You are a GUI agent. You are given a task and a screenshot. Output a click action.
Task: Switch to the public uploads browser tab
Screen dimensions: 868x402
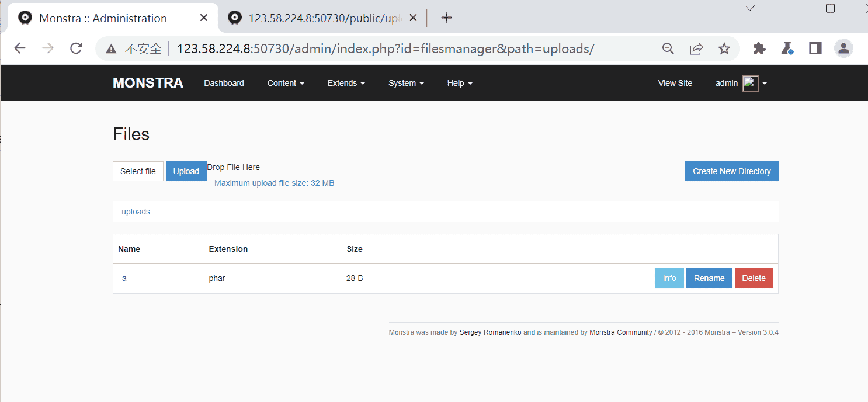coord(318,18)
